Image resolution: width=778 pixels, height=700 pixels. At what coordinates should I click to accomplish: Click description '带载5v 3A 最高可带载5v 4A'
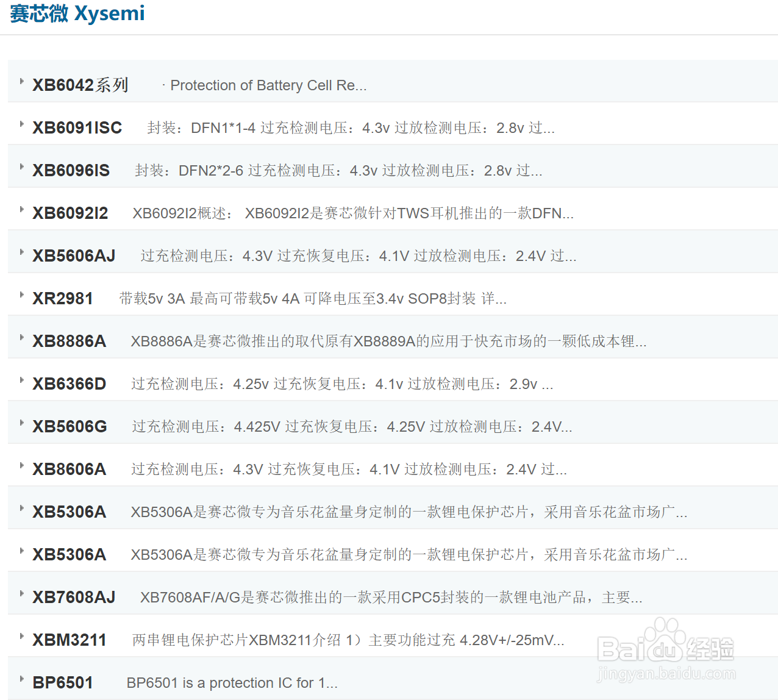coord(313,298)
